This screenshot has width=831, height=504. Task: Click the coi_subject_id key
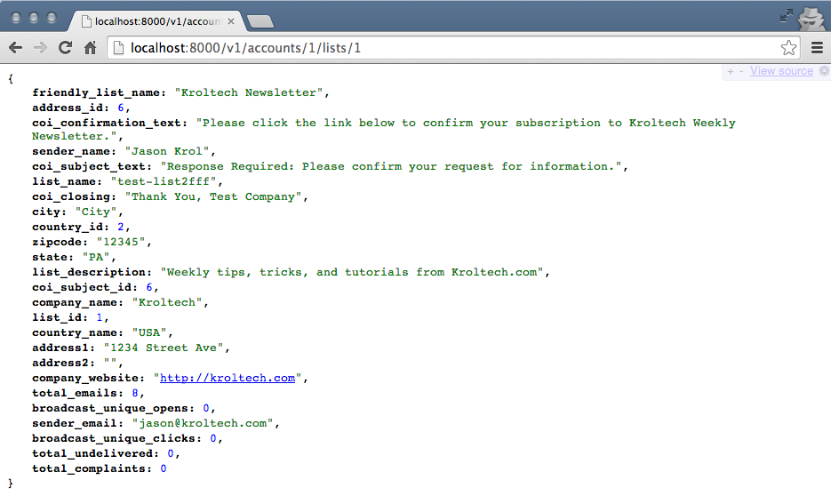click(x=82, y=287)
